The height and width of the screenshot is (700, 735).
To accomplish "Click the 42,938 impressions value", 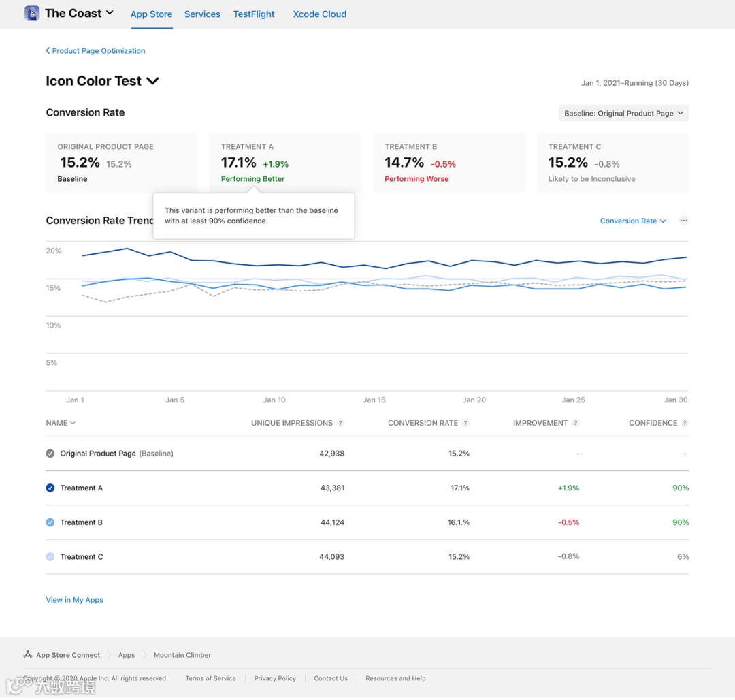I will pos(331,454).
